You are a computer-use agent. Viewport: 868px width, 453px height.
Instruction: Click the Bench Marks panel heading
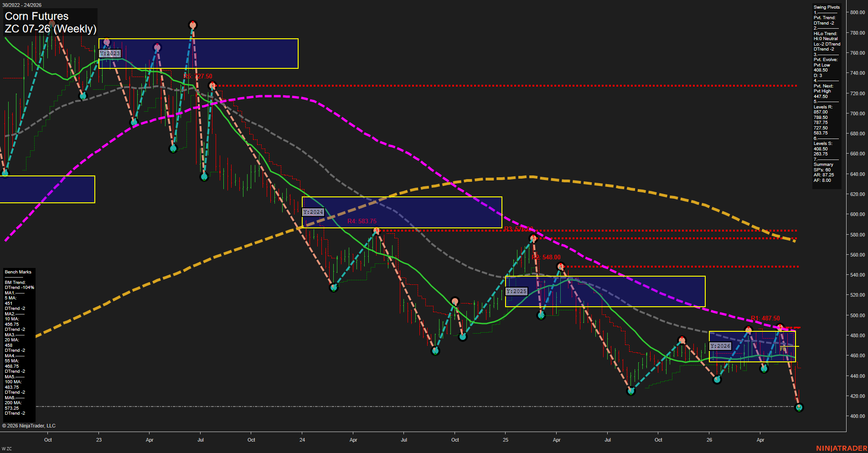coord(18,272)
